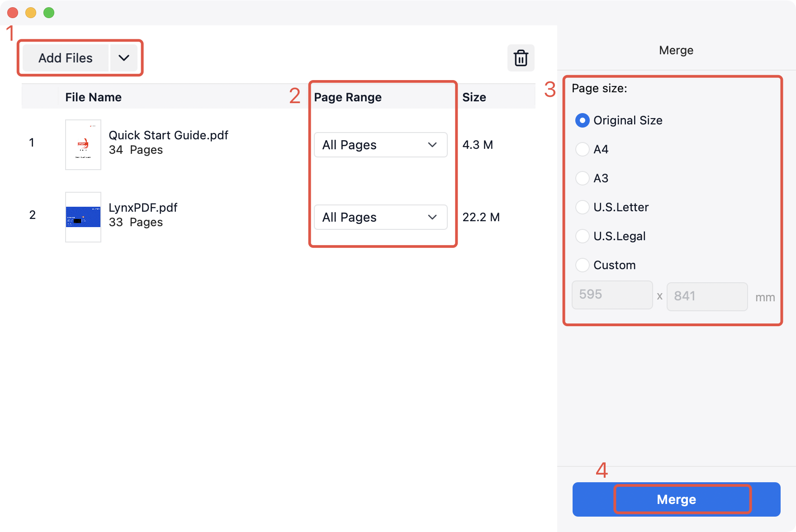The height and width of the screenshot is (532, 796).
Task: Click the Add Files button
Action: click(x=66, y=58)
